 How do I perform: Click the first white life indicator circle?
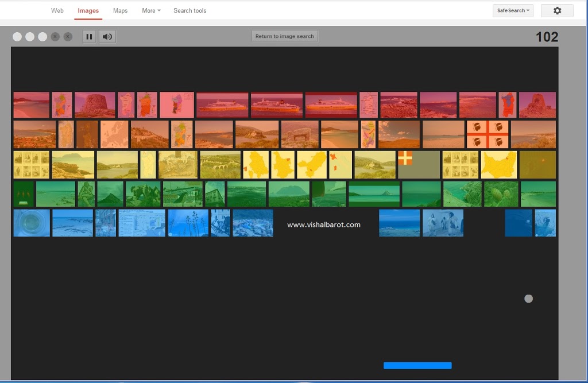click(18, 36)
